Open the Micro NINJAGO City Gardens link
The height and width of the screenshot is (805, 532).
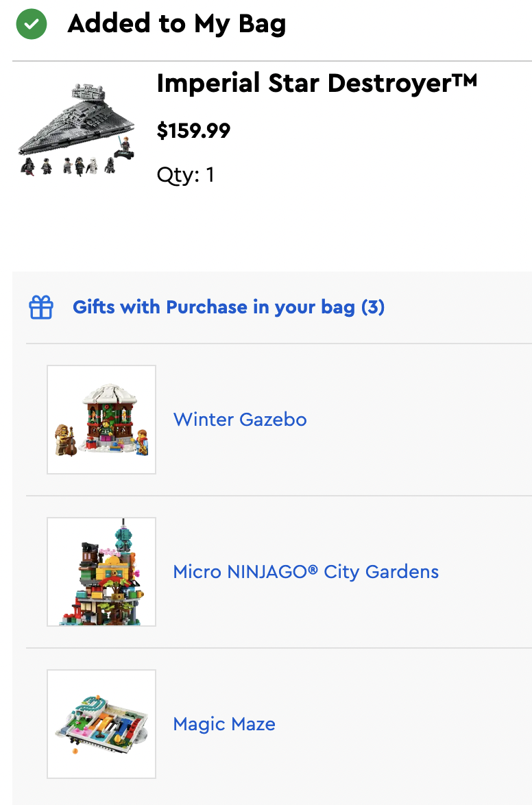point(306,572)
